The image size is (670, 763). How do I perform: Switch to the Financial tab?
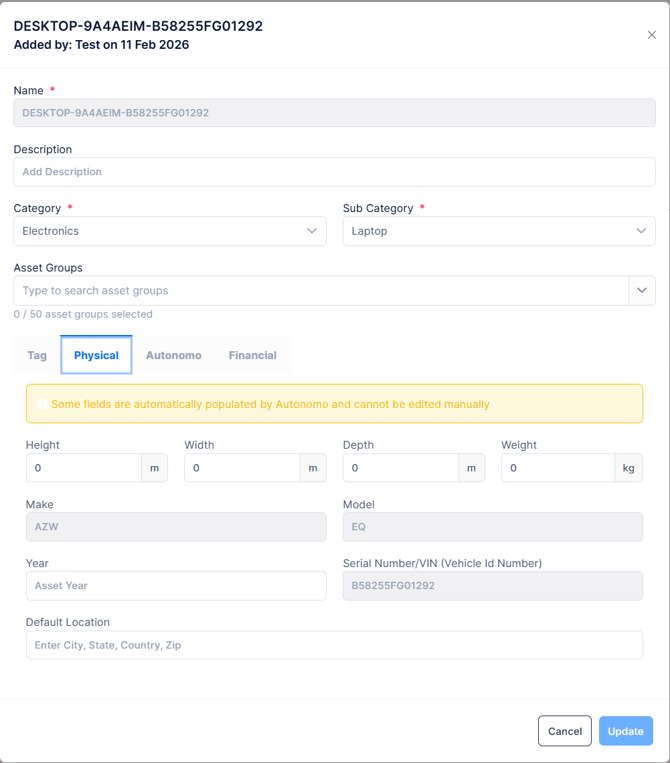click(252, 355)
